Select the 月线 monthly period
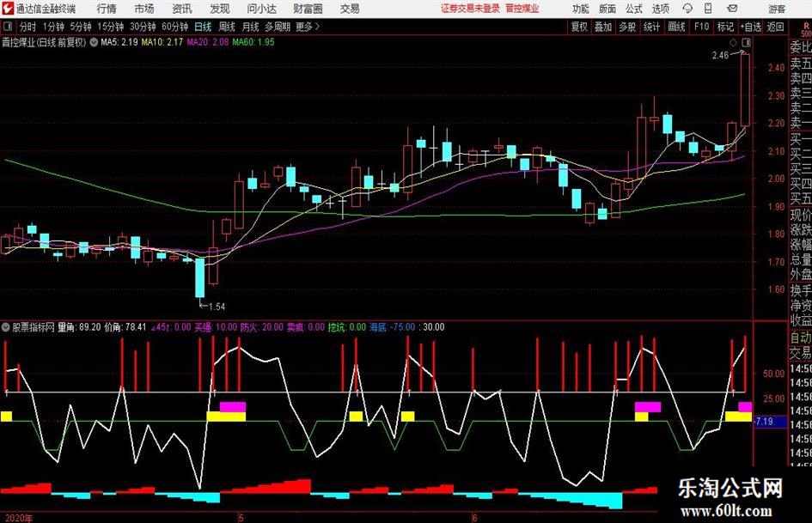812x523 pixels. tap(250, 27)
